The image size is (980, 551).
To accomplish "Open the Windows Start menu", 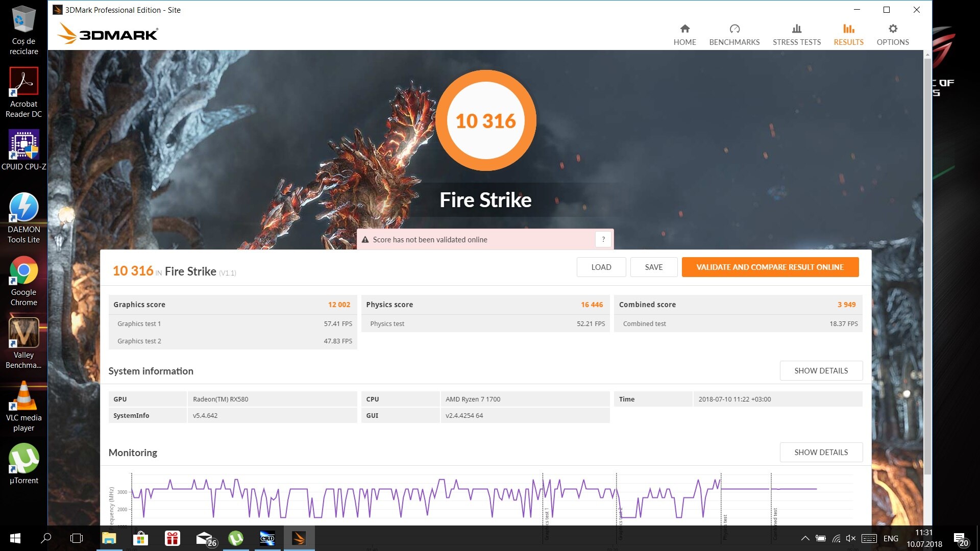I will click(15, 538).
